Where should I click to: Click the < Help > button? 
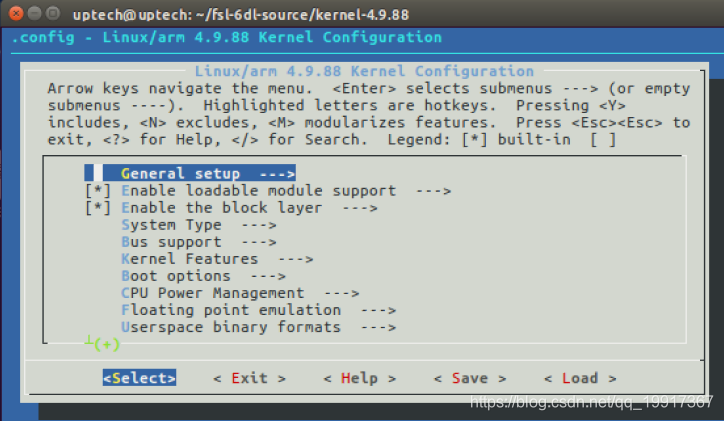pyautogui.click(x=360, y=378)
